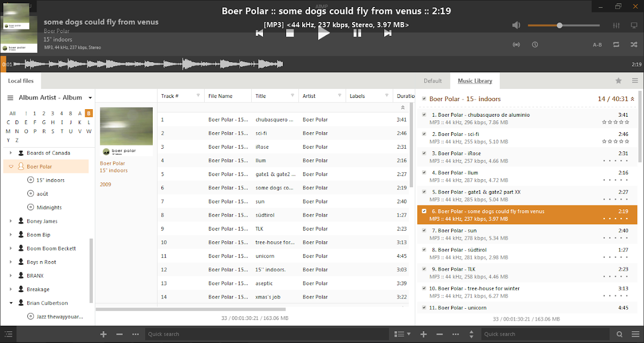Expand Boom Bip artist node
Screen dimensions: 644x343
[x=11, y=235]
